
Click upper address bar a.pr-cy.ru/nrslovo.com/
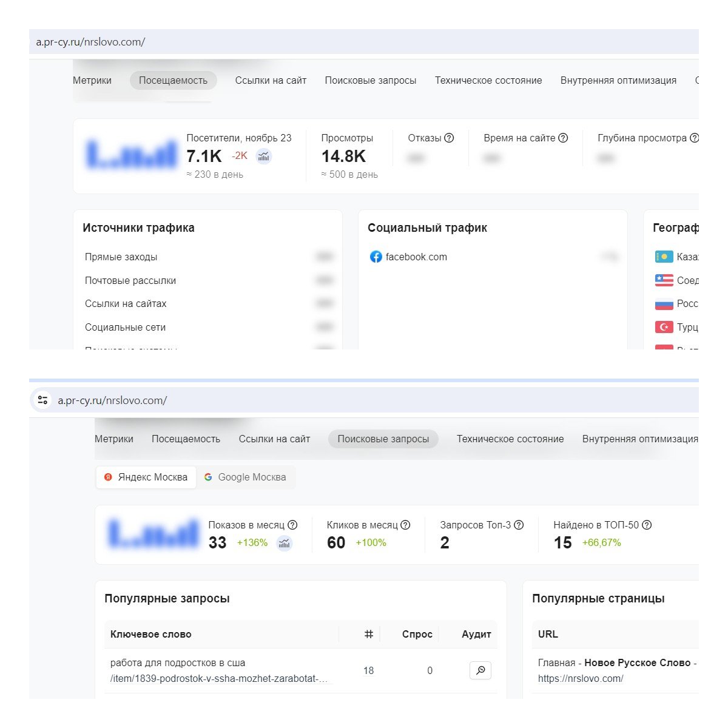364,42
